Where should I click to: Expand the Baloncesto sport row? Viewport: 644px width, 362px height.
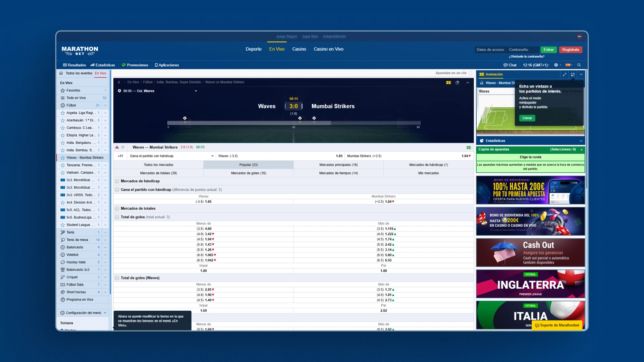tap(105, 247)
